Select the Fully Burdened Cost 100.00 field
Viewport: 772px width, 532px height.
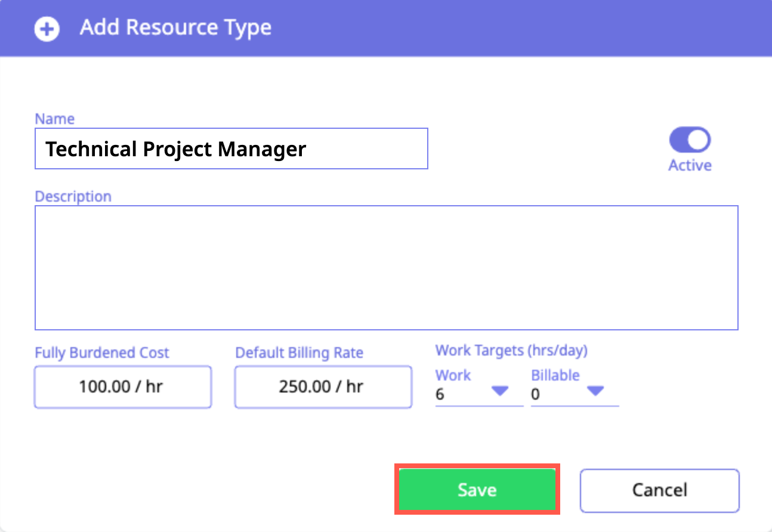click(x=123, y=387)
